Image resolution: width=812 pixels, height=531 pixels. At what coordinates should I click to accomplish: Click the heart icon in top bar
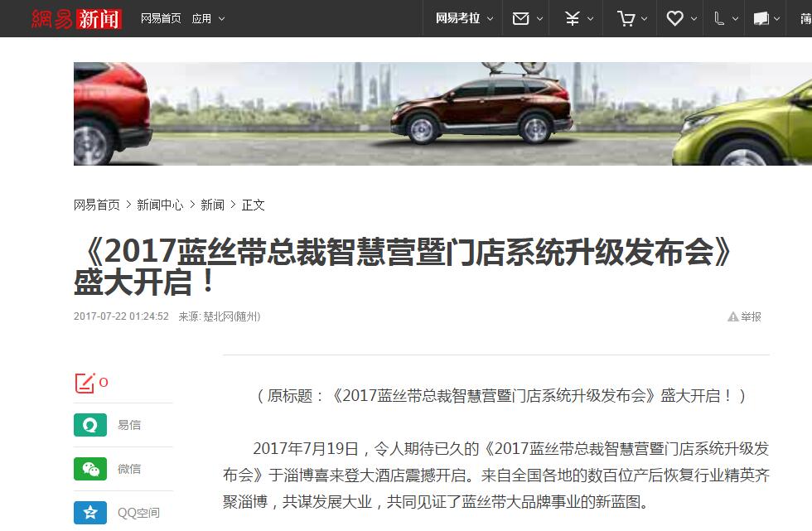pos(674,18)
